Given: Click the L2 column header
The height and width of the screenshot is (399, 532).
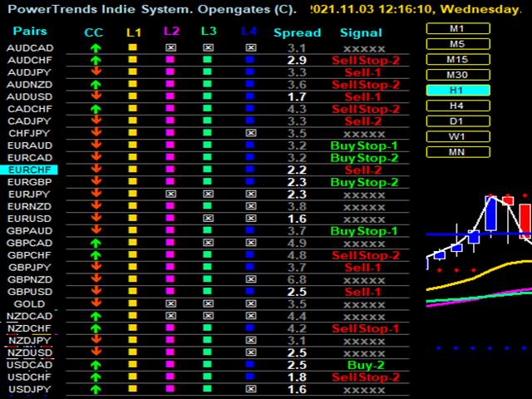Looking at the screenshot, I should click(x=171, y=32).
